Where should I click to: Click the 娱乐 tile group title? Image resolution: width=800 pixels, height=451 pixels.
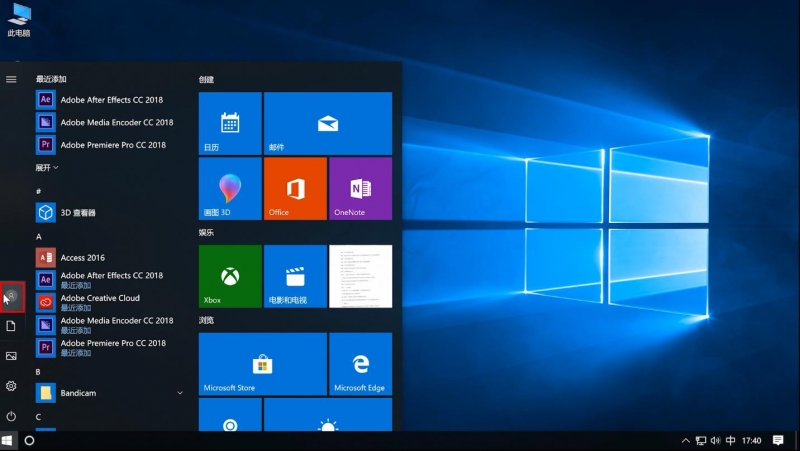click(206, 233)
